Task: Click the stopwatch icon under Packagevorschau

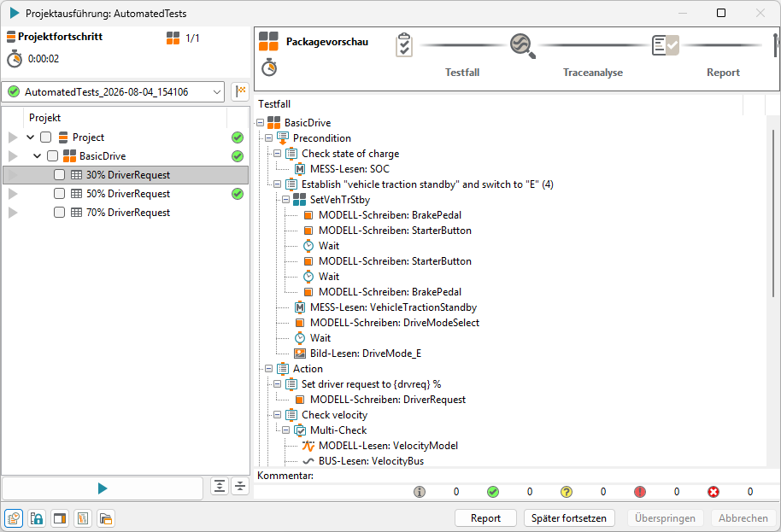Action: click(x=269, y=67)
